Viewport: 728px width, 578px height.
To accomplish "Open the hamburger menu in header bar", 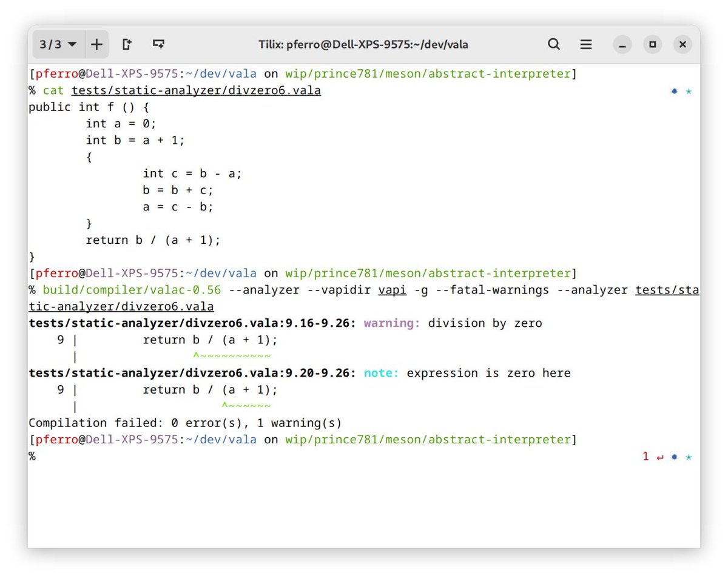I will pyautogui.click(x=586, y=44).
